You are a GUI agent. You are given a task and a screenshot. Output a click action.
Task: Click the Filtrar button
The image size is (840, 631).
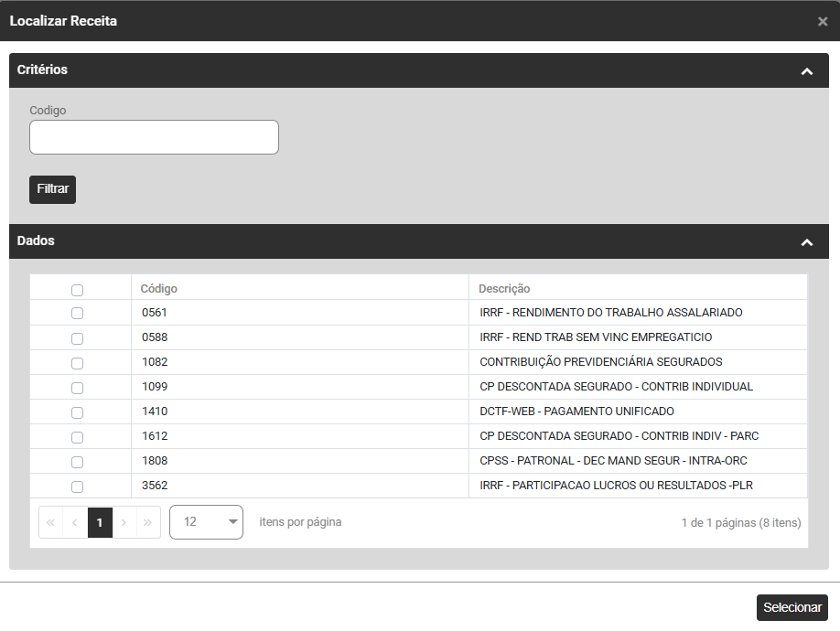[52, 189]
